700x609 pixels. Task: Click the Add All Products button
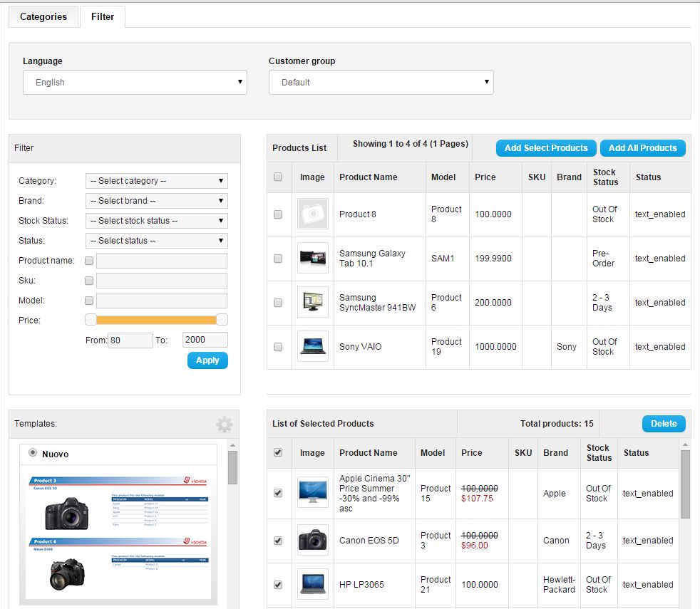click(642, 148)
